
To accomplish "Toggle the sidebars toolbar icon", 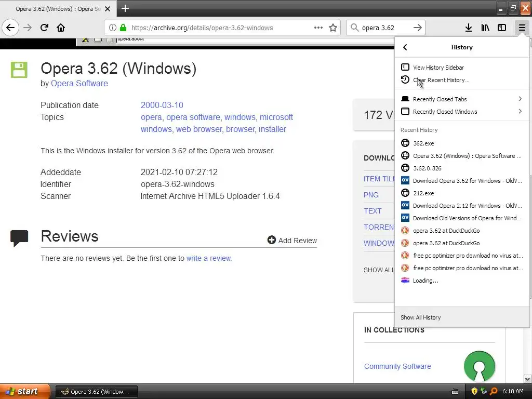I will (x=502, y=28).
